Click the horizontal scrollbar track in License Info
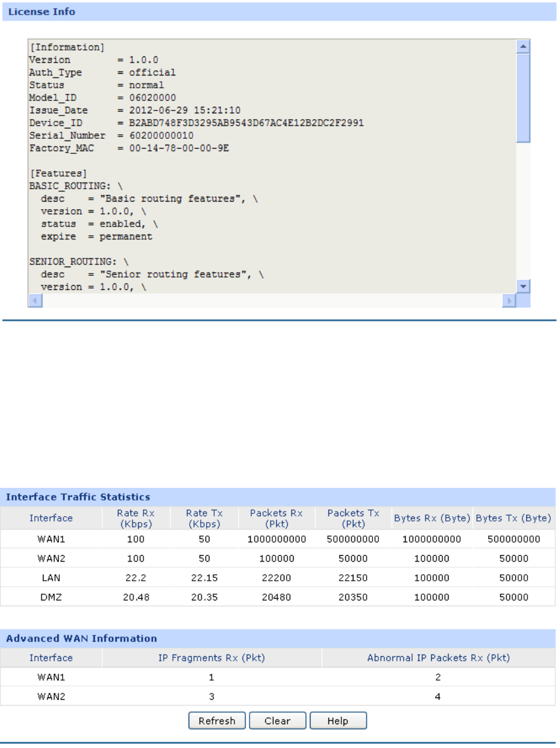This screenshot has width=560, height=748. coord(272,300)
